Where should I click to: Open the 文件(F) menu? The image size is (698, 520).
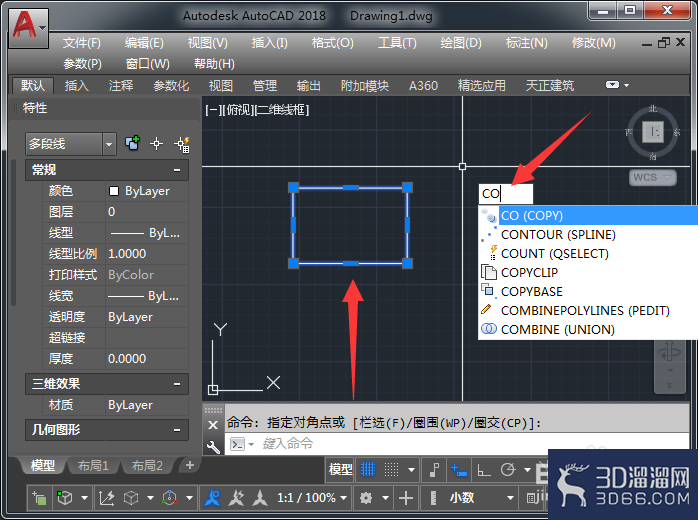click(82, 43)
